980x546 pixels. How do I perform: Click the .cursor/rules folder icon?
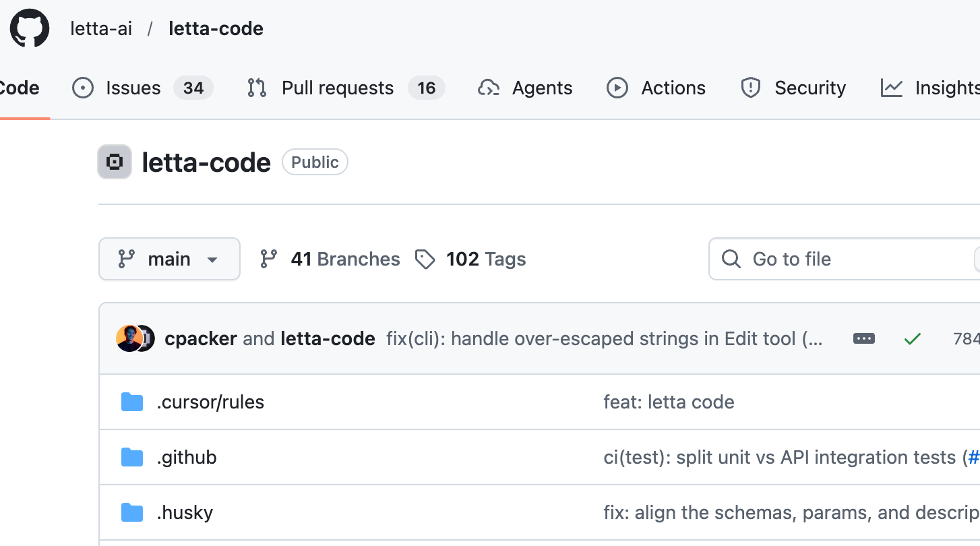pos(132,402)
